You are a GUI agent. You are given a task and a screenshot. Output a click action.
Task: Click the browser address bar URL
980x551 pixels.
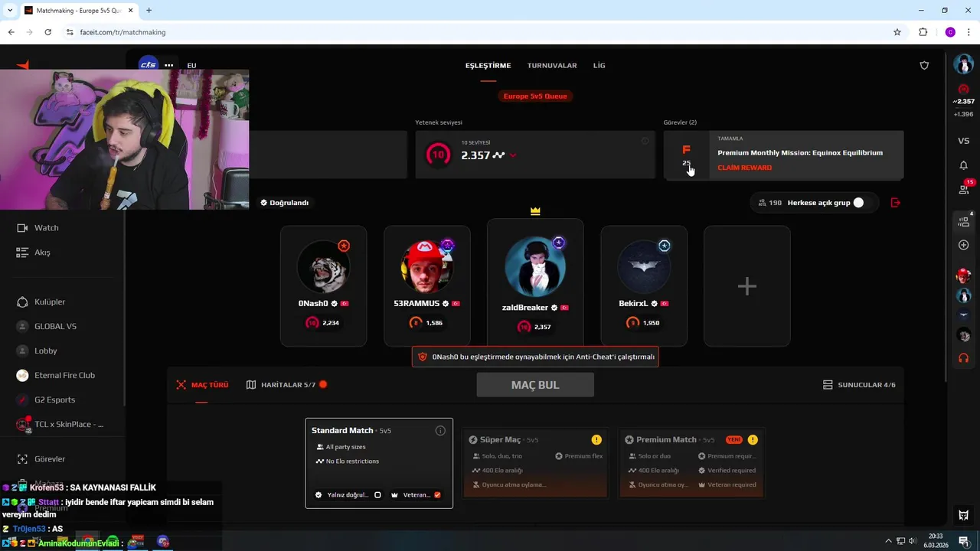pyautogui.click(x=122, y=32)
